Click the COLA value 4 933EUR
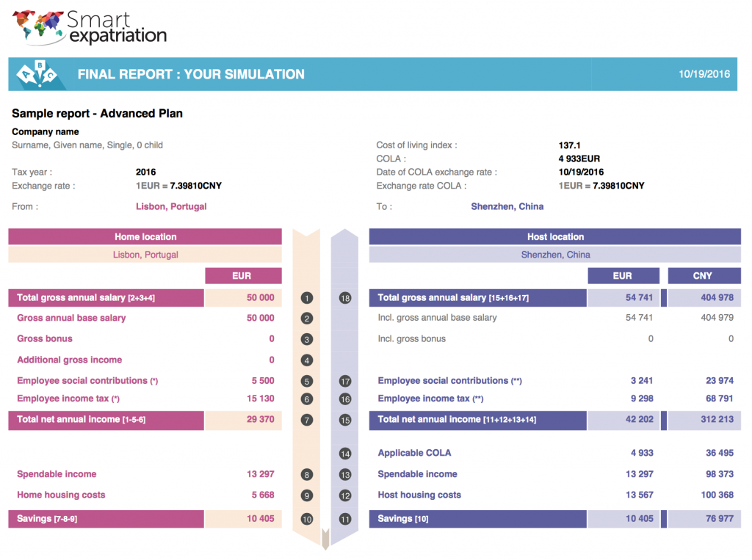 (x=579, y=159)
